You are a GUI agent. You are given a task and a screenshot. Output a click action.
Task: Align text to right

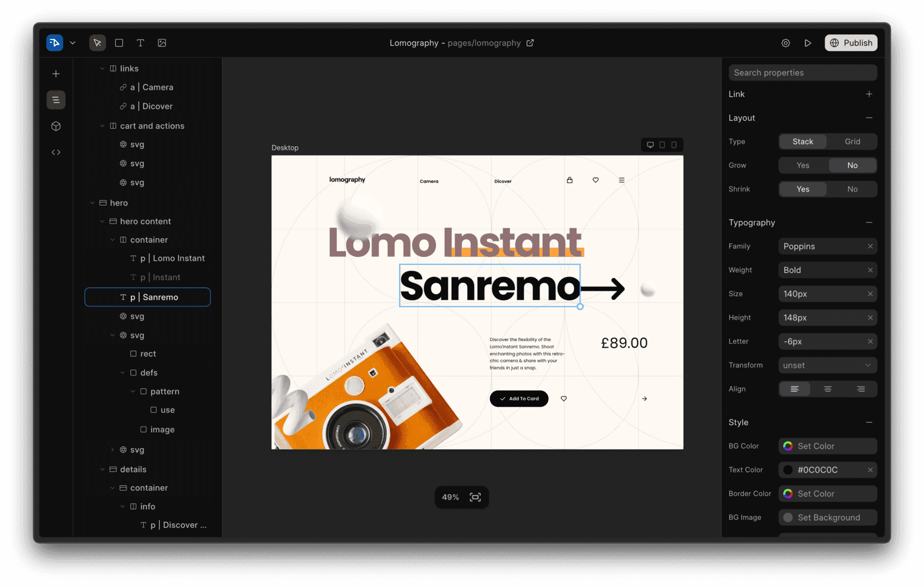click(860, 389)
